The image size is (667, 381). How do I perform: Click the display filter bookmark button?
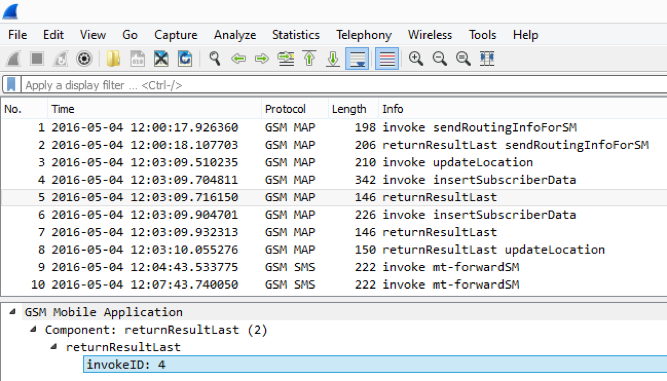[x=11, y=85]
